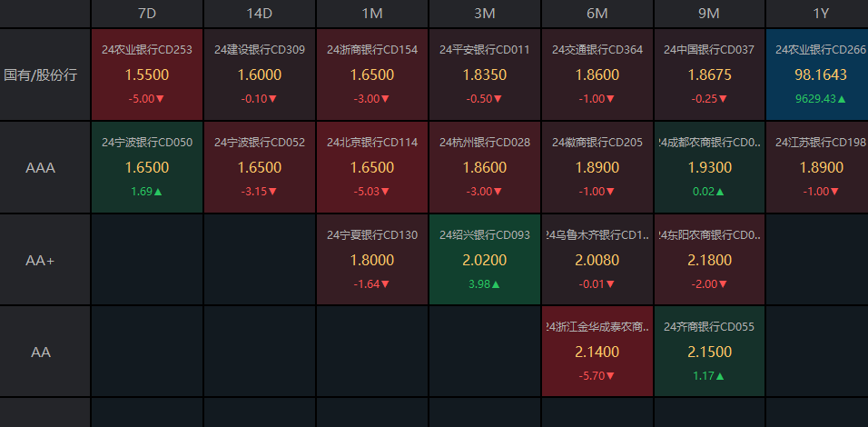Open the 24交通银行CD364 quote
Screen dimensions: 868x427
[x=597, y=74]
